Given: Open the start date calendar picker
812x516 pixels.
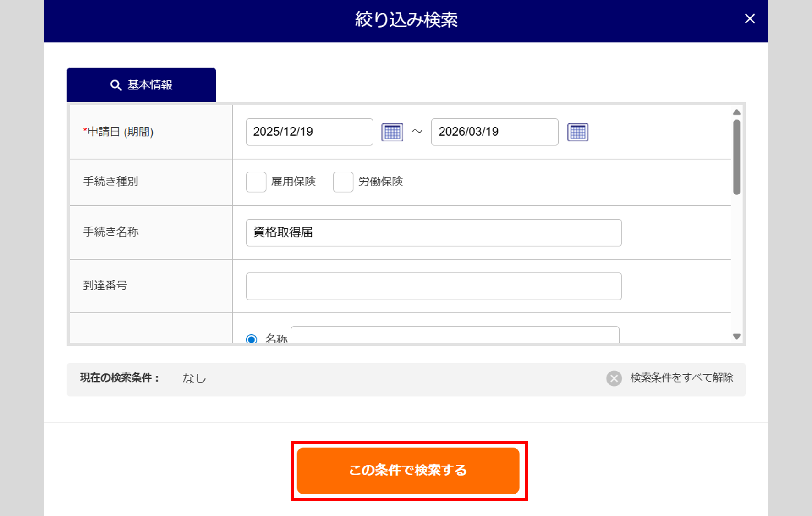Looking at the screenshot, I should (x=392, y=132).
